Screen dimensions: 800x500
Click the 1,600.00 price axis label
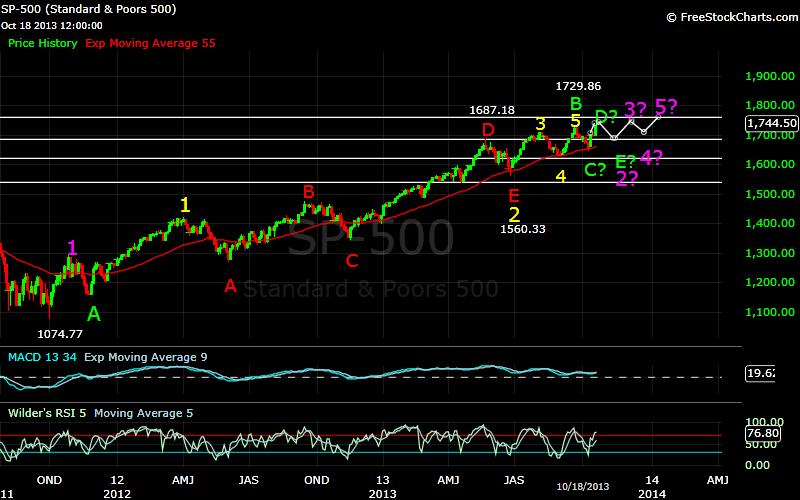click(770, 164)
